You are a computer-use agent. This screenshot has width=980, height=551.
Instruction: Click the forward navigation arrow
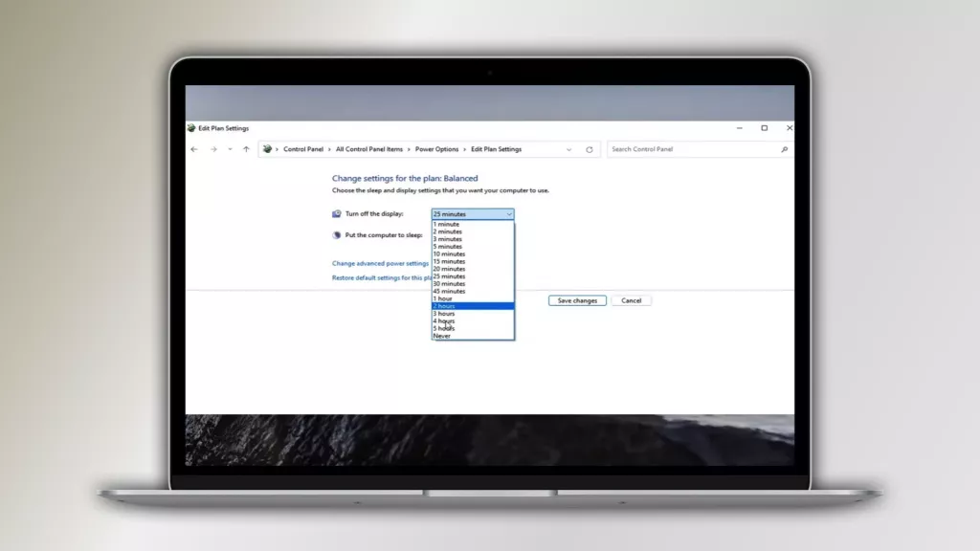[x=213, y=149]
